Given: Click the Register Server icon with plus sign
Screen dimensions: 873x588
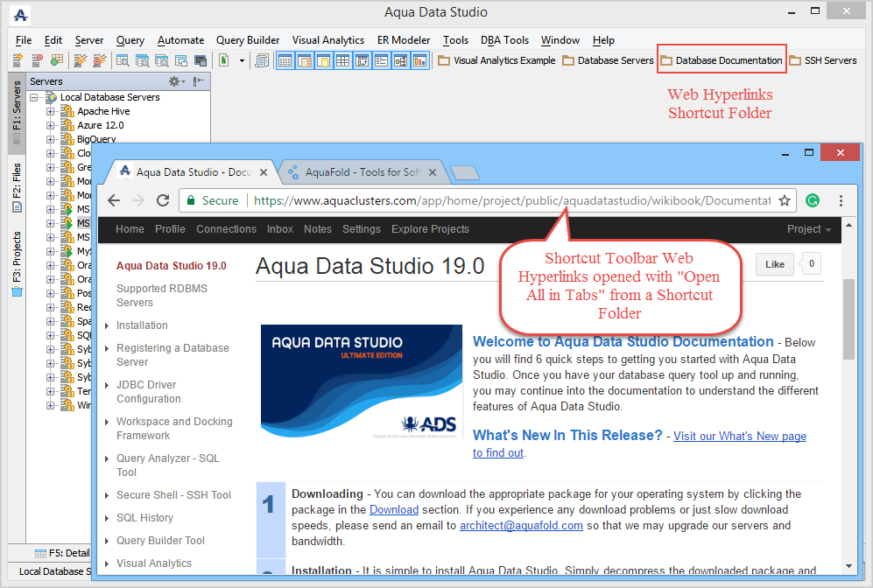Looking at the screenshot, I should point(18,60).
